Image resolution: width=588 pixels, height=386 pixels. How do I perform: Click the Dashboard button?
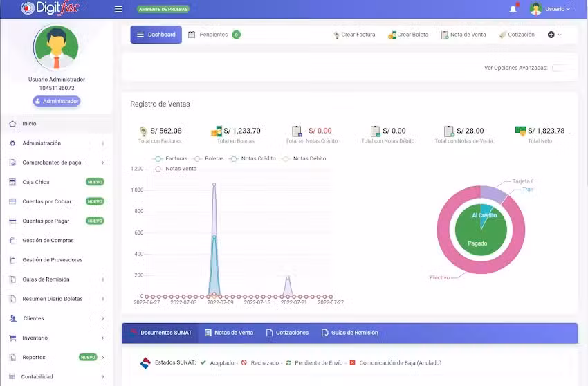(156, 35)
